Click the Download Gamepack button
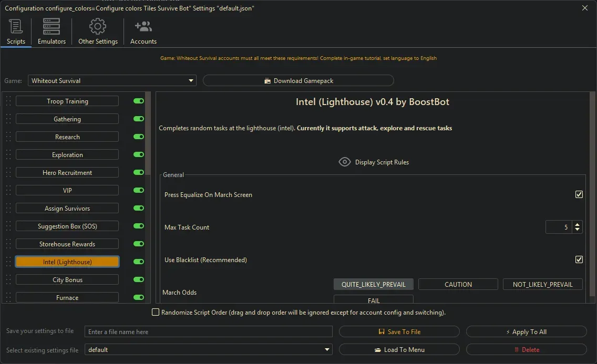This screenshot has height=364, width=597. (298, 81)
